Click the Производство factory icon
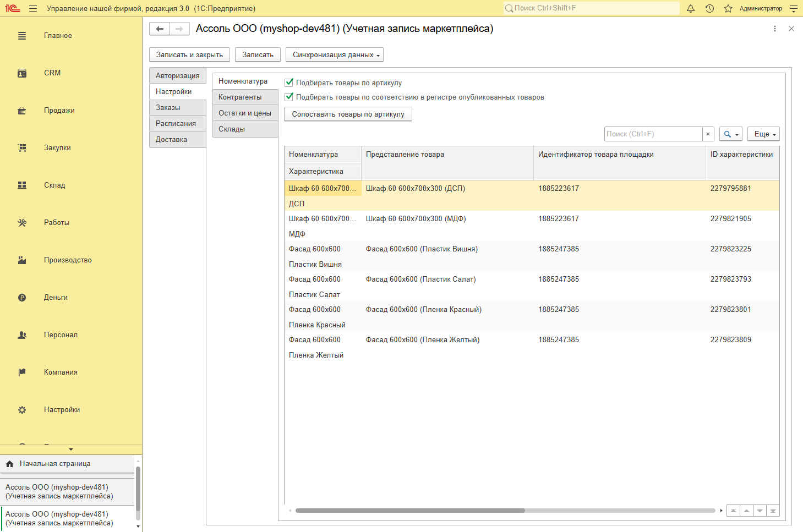Image resolution: width=803 pixels, height=532 pixels. (x=22, y=260)
